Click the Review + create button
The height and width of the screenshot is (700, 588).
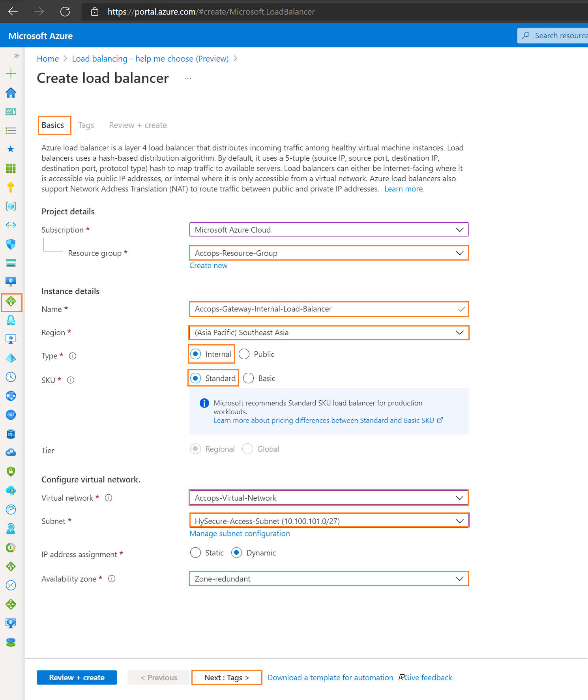click(x=77, y=677)
